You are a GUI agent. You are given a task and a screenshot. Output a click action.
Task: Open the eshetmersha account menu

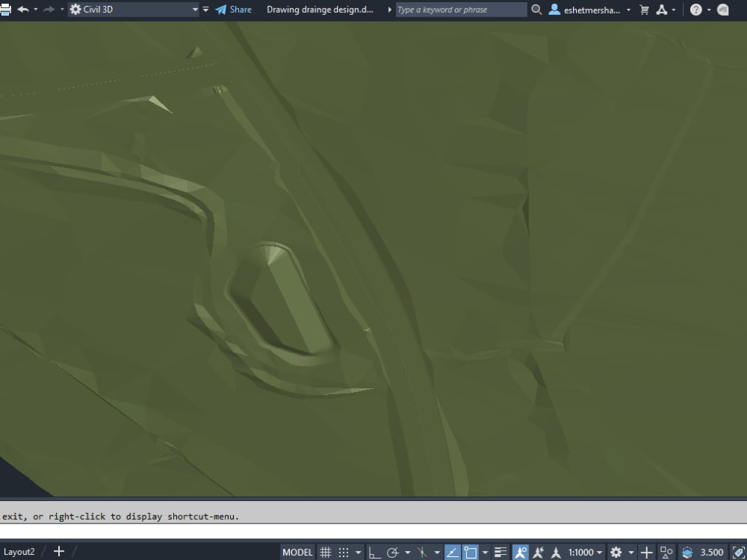click(x=585, y=10)
